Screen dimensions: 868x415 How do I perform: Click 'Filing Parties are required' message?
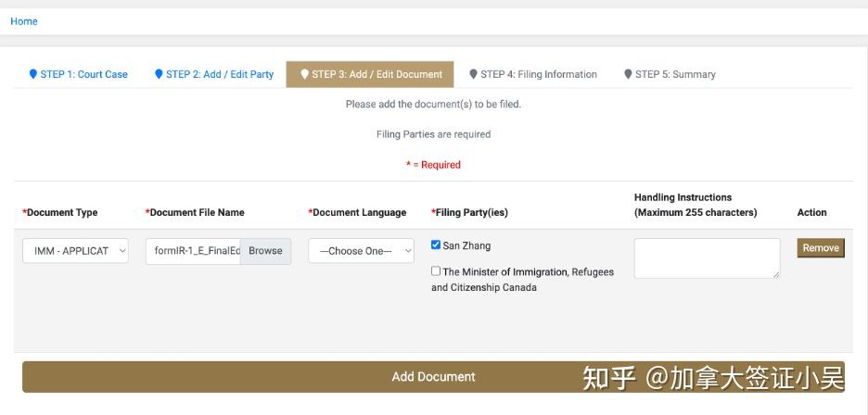pos(433,134)
